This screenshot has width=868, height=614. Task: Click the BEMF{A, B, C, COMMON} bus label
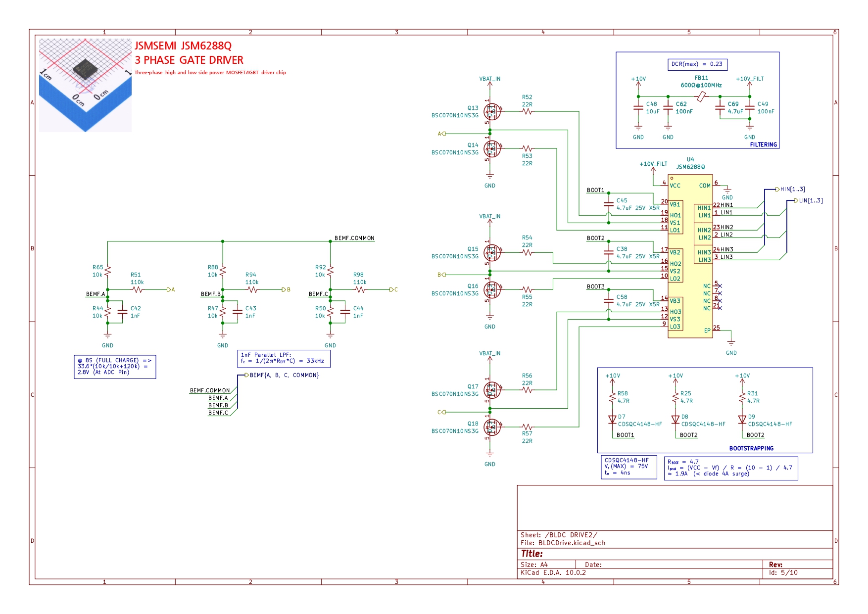(282, 375)
